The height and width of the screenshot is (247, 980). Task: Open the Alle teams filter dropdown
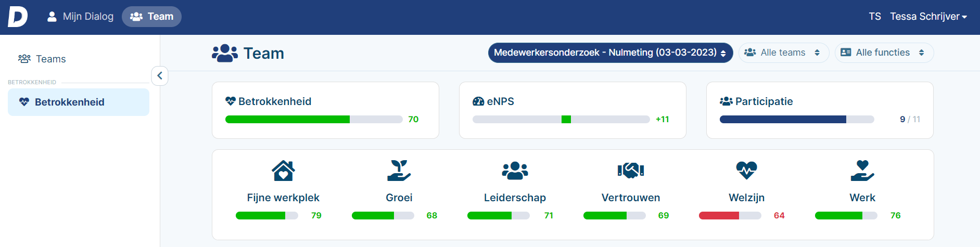(x=783, y=53)
